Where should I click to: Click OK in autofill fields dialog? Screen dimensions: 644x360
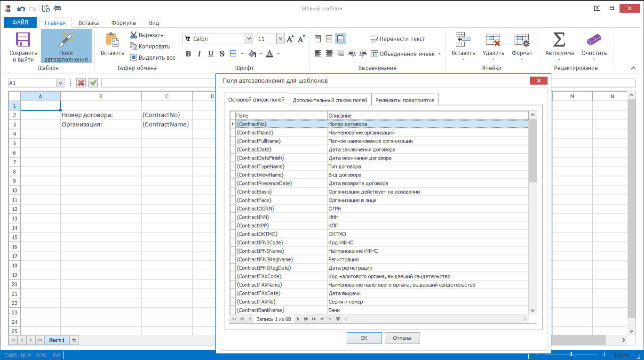click(x=364, y=338)
